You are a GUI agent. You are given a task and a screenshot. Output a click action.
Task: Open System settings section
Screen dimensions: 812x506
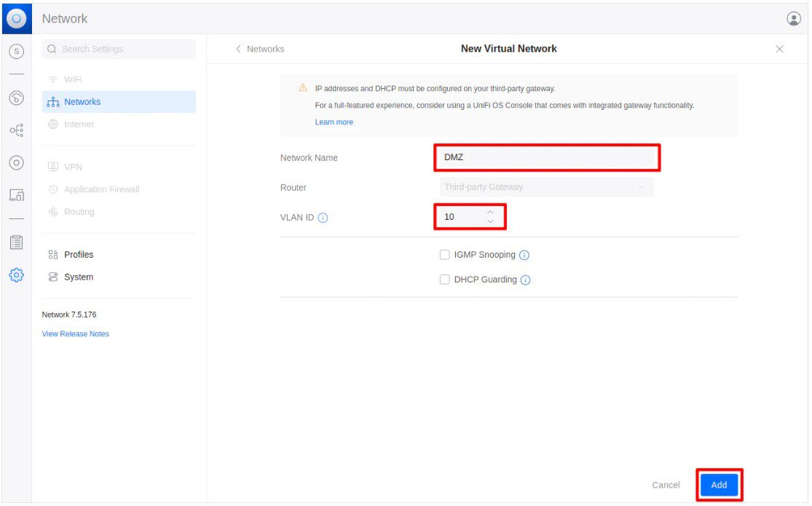pyautogui.click(x=78, y=277)
